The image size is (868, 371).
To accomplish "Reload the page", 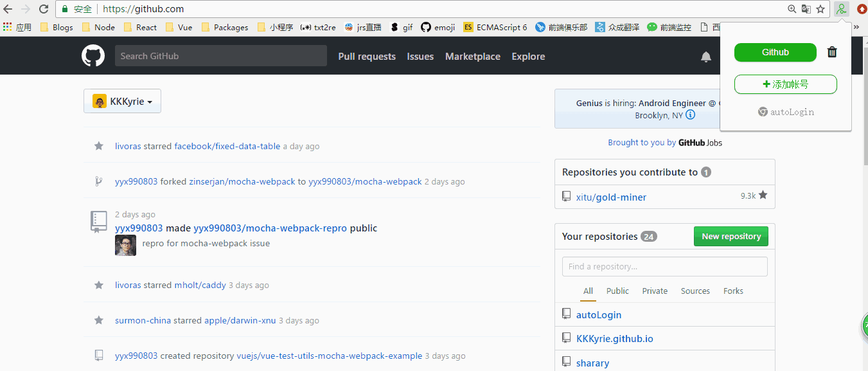I will click(x=44, y=9).
